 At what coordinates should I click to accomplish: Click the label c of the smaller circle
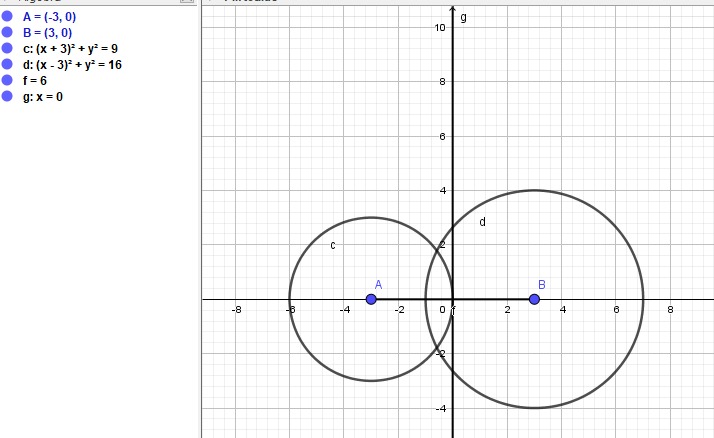pyautogui.click(x=332, y=245)
